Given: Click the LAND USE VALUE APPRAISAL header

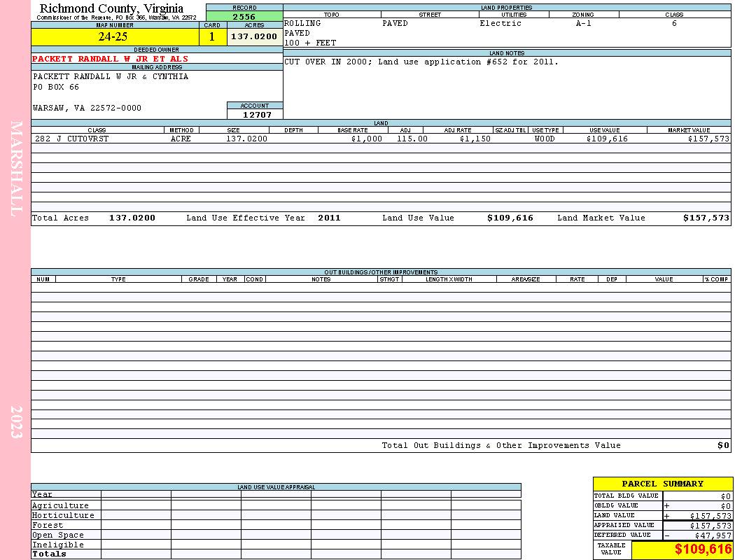Looking at the screenshot, I should pos(276,487).
